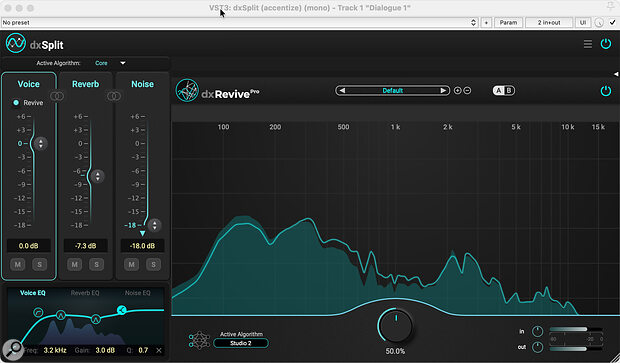The width and height of the screenshot is (620, 363).
Task: Click the EQ Freq value 3.2 kHz
Action: point(55,350)
